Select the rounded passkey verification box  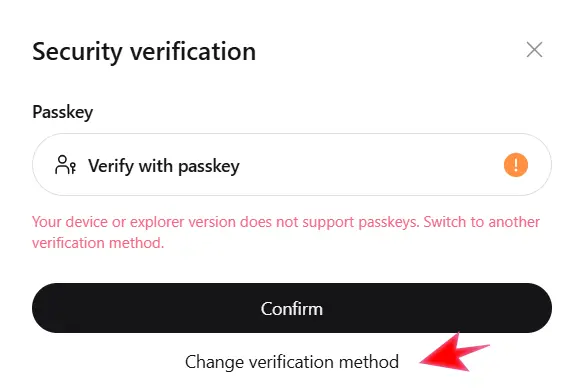point(292,164)
